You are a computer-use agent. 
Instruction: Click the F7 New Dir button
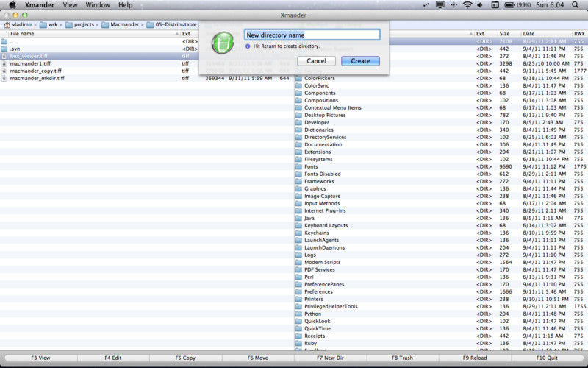click(x=330, y=358)
